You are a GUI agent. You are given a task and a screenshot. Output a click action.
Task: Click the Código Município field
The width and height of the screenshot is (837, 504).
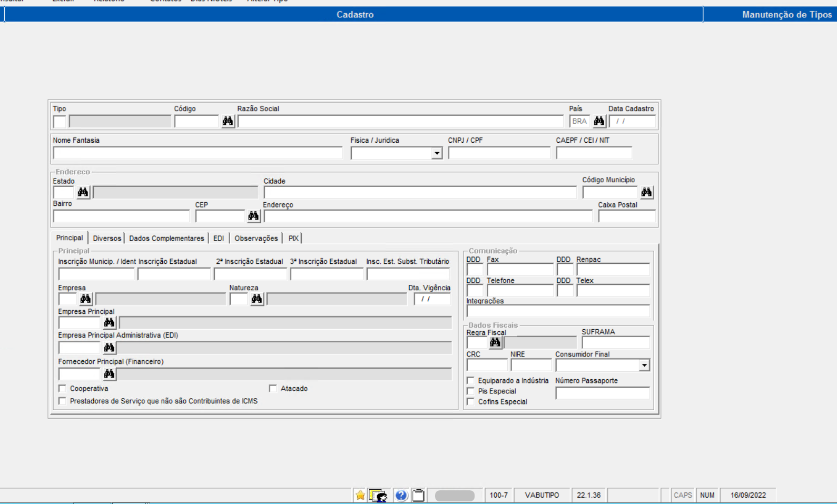[x=610, y=193]
